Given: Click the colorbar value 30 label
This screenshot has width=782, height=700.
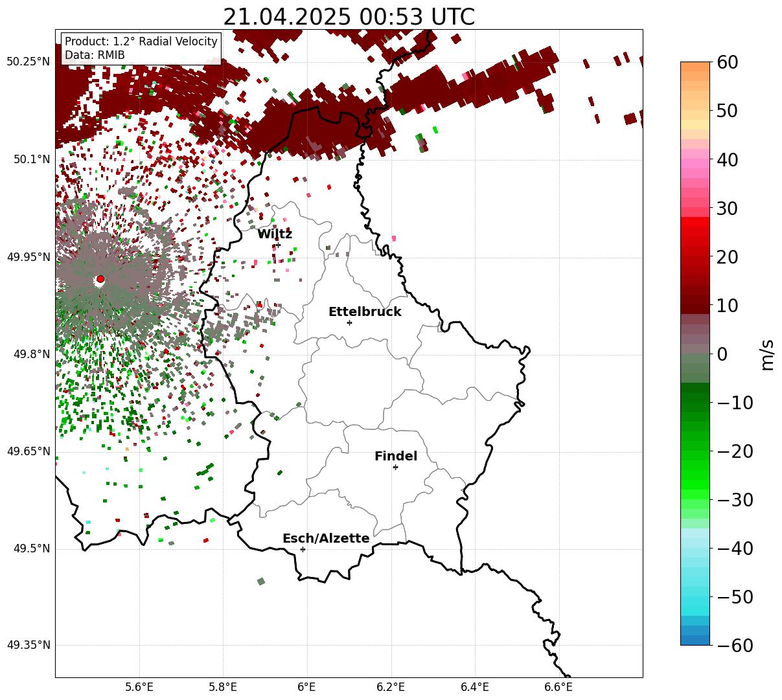Looking at the screenshot, I should point(728,209).
